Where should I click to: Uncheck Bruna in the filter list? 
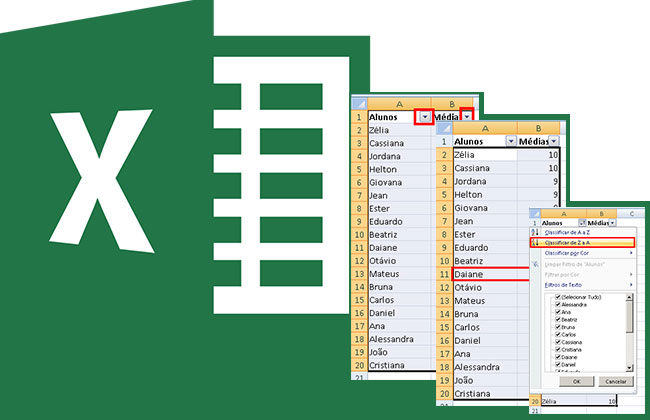click(558, 327)
